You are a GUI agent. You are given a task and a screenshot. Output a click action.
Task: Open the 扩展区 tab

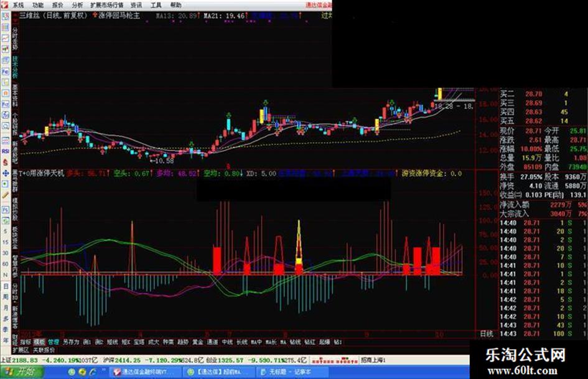coord(21,350)
